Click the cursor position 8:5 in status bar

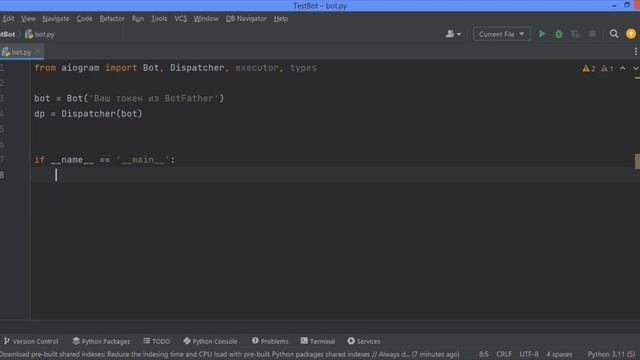483,354
